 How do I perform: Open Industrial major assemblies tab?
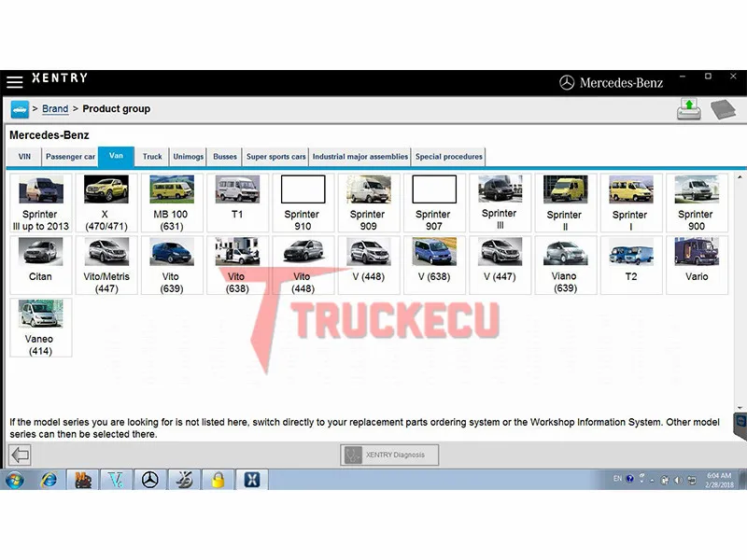(360, 157)
